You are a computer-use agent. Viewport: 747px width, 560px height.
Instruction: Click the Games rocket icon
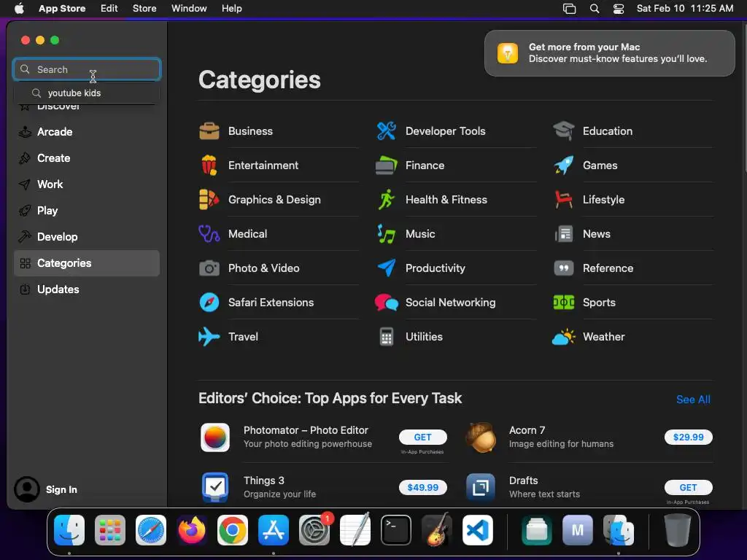pyautogui.click(x=564, y=166)
